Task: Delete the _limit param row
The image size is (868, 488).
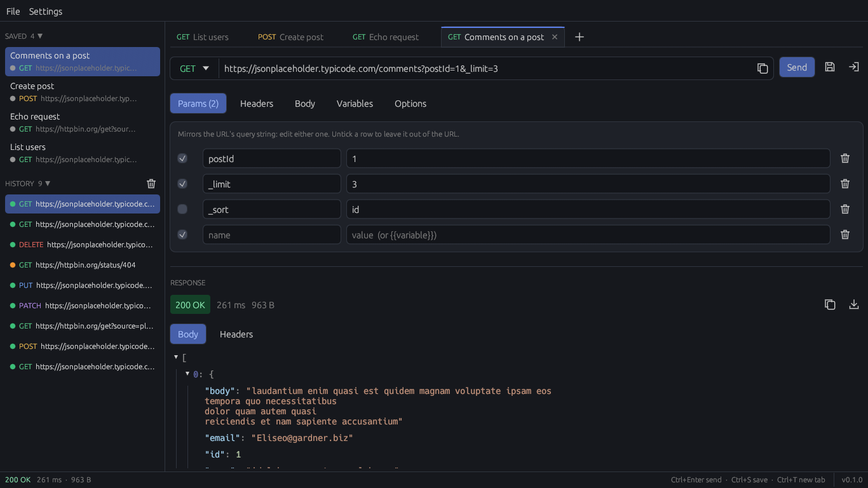Action: (x=845, y=184)
